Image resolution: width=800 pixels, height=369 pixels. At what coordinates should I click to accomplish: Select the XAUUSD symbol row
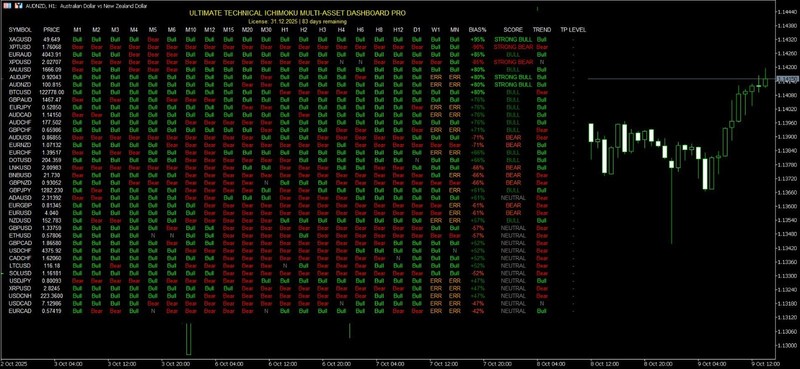(20, 69)
